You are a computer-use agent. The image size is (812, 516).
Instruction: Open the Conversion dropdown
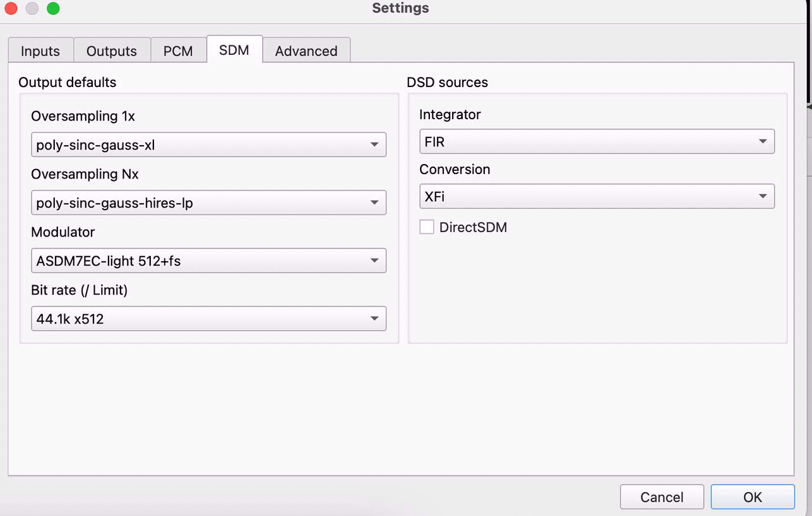click(597, 196)
